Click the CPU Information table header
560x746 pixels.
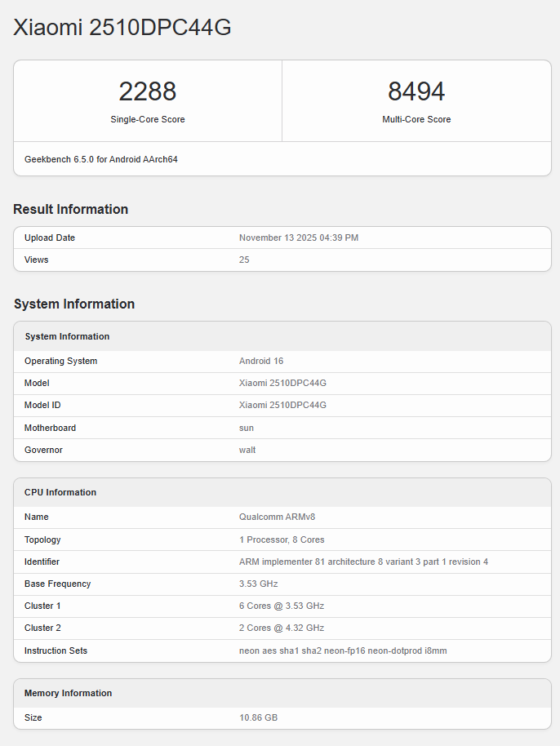(60, 492)
